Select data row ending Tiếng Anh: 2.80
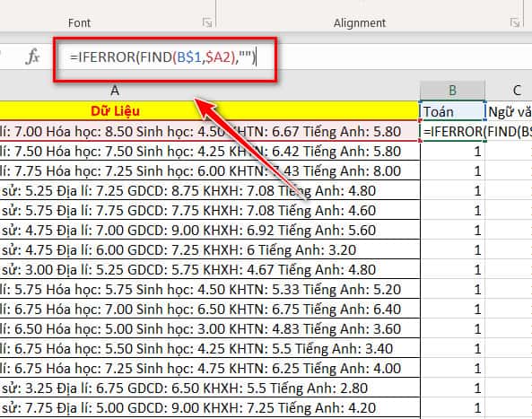Screen dimensions: 532x419 (x=210, y=387)
